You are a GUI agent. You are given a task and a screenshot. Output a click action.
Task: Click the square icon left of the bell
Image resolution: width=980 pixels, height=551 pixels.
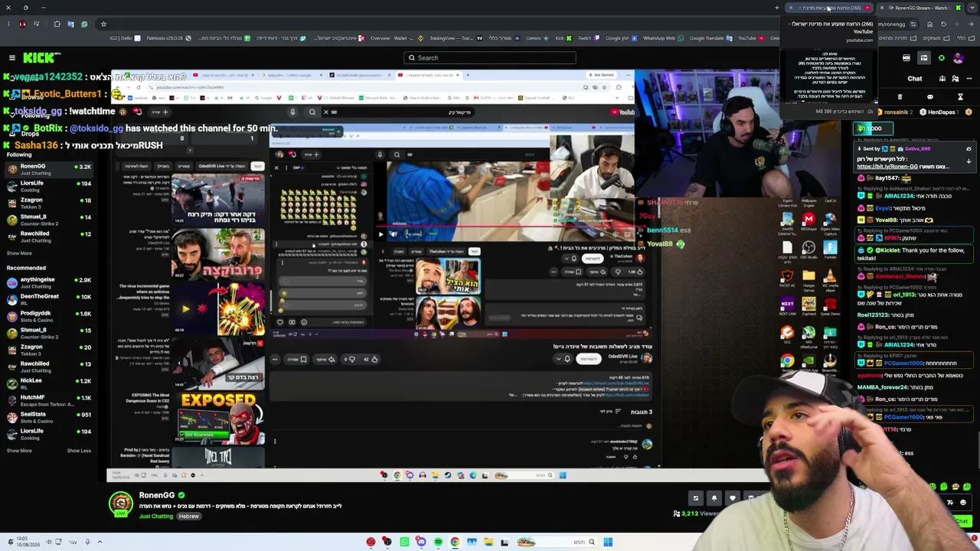[x=696, y=498]
